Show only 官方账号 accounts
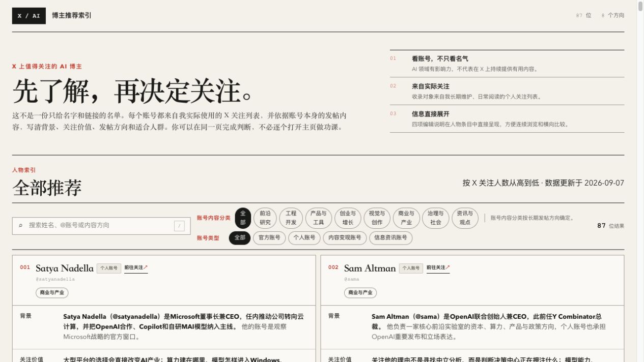Image resolution: width=644 pixels, height=362 pixels. pyautogui.click(x=269, y=238)
